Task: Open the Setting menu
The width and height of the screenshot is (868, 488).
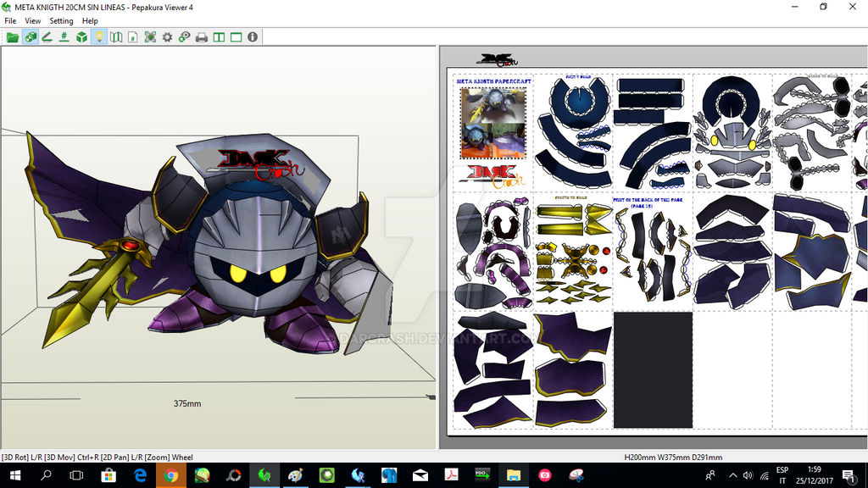Action: pyautogui.click(x=61, y=20)
